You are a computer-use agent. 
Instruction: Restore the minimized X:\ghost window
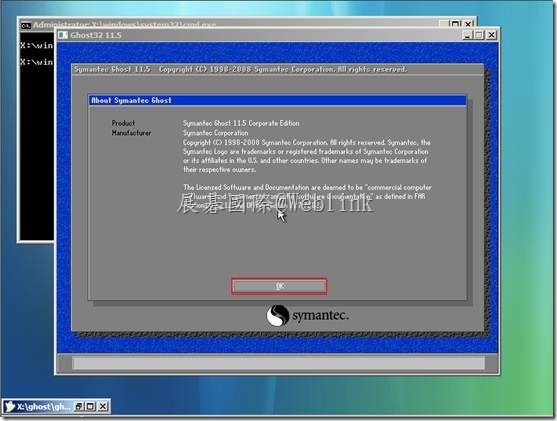79,406
